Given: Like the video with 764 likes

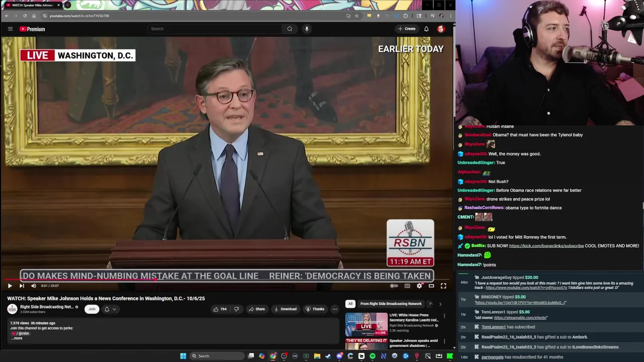Looking at the screenshot, I should coord(220,309).
